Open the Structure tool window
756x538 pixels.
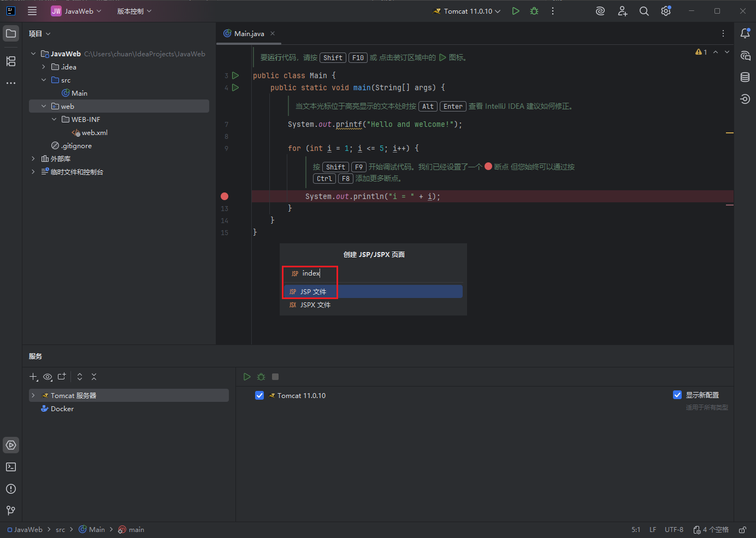[11, 61]
